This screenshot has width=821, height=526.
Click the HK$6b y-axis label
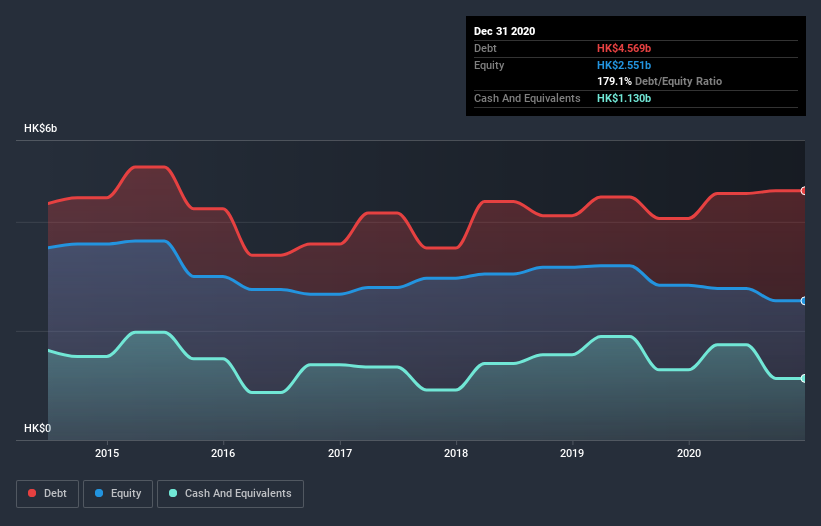40,129
